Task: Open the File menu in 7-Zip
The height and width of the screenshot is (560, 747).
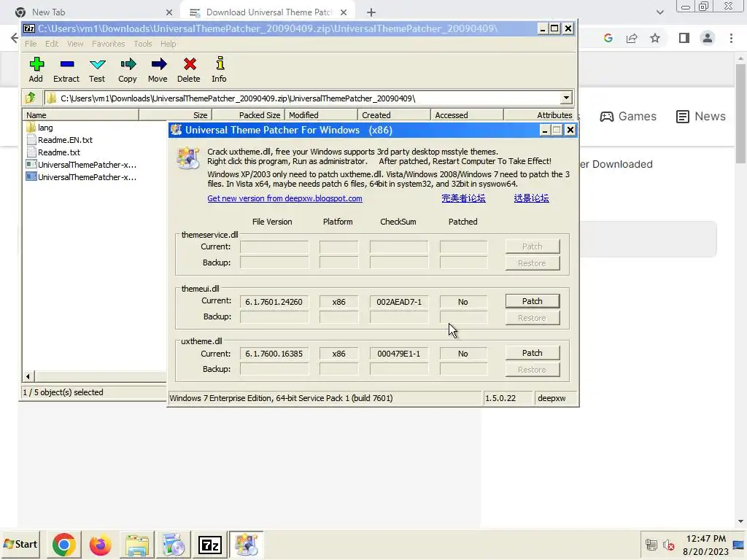Action: (31, 44)
